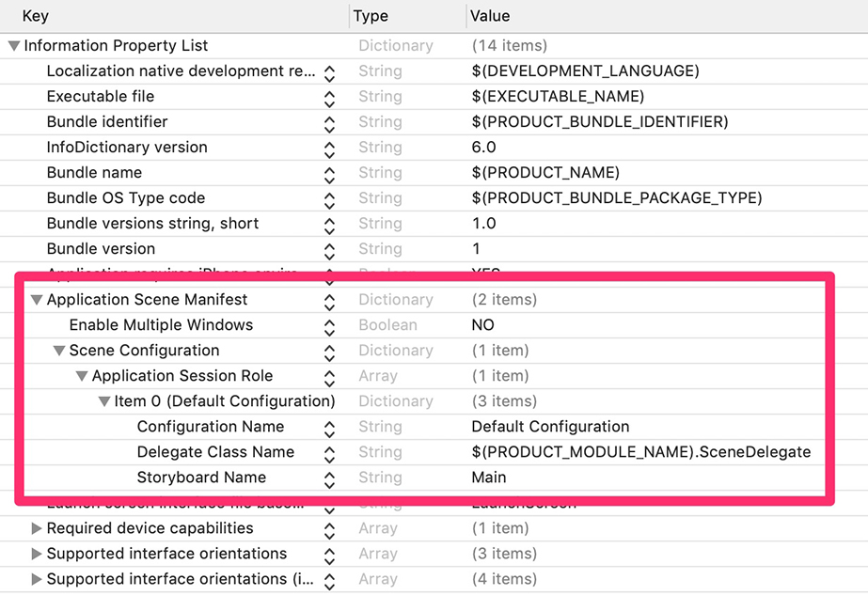
Task: Click the (2 items) Scene Manifest value
Action: pos(504,300)
